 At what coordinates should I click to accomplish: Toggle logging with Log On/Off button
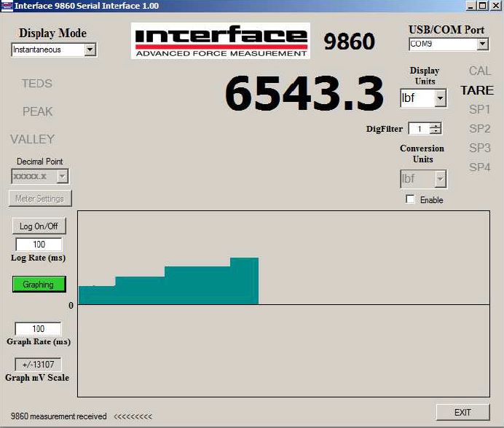point(39,226)
